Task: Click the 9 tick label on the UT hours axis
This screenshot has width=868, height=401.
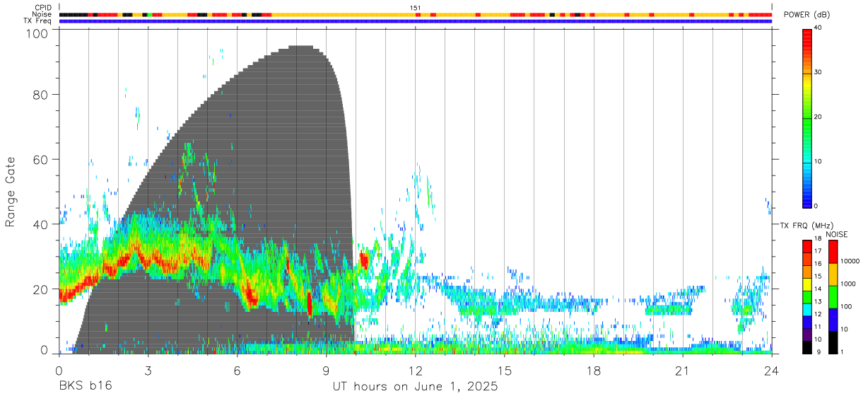Action: [326, 371]
